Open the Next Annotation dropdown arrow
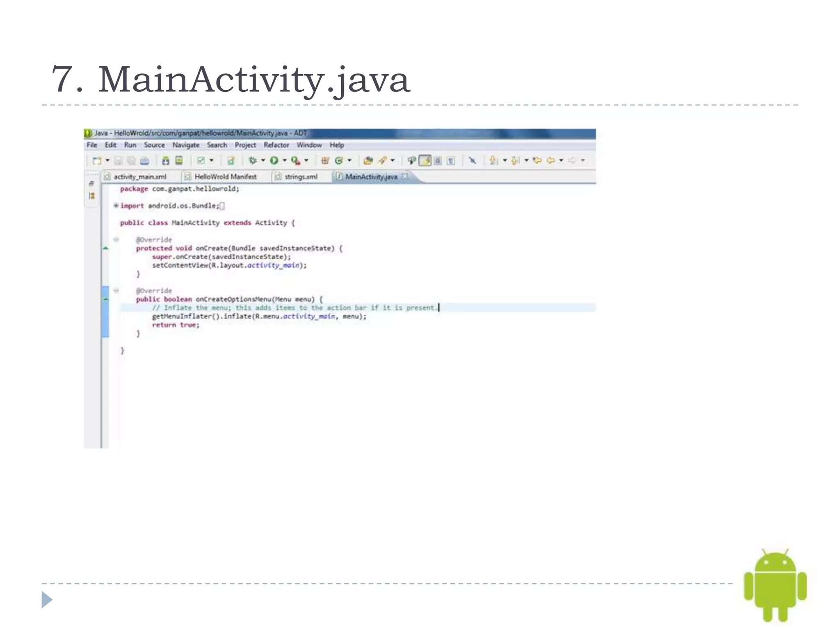The width and height of the screenshot is (840, 630). [x=505, y=160]
